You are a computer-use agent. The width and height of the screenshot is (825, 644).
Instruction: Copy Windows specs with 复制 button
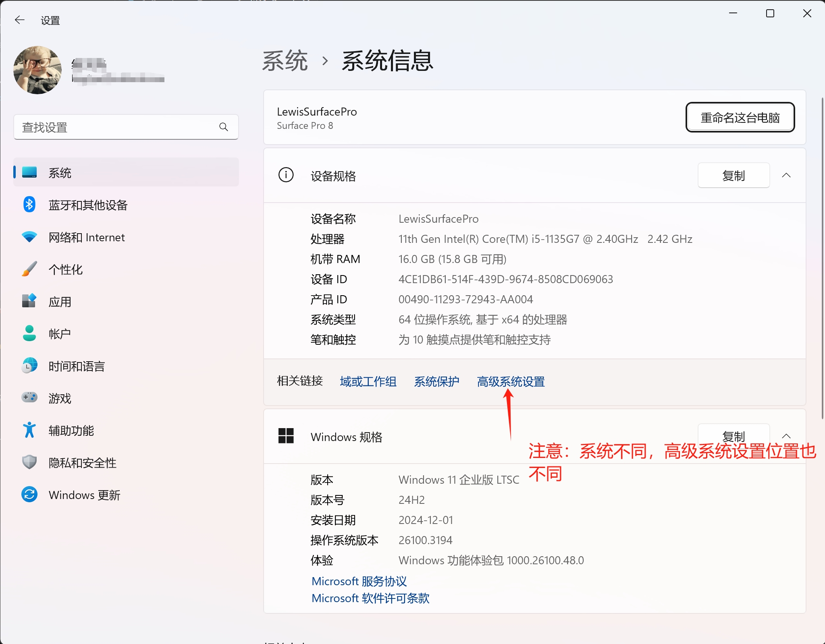(734, 436)
